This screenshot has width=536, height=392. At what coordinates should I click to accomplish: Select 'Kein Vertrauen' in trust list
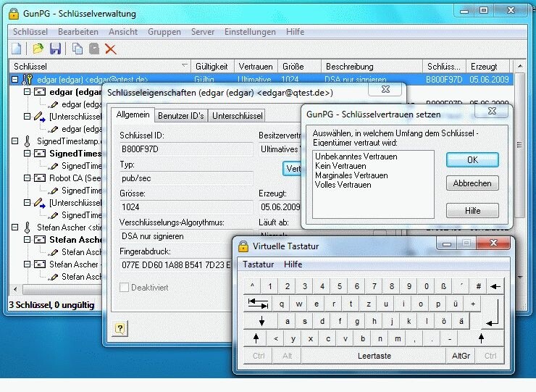[340, 166]
